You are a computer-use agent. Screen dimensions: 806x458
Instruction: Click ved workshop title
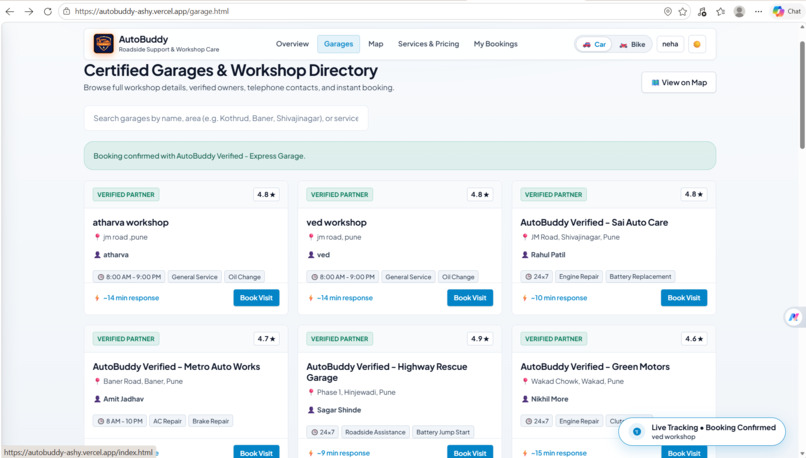pos(337,223)
